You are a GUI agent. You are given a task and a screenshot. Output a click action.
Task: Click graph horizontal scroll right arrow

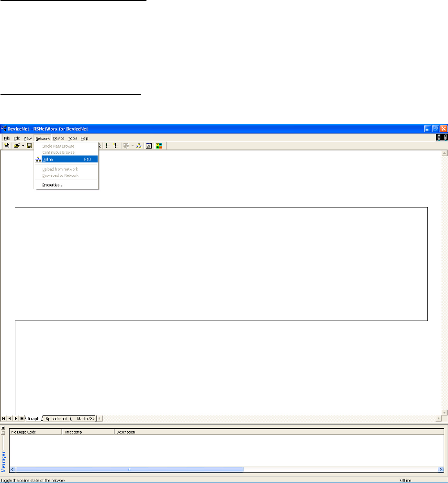pos(439,418)
